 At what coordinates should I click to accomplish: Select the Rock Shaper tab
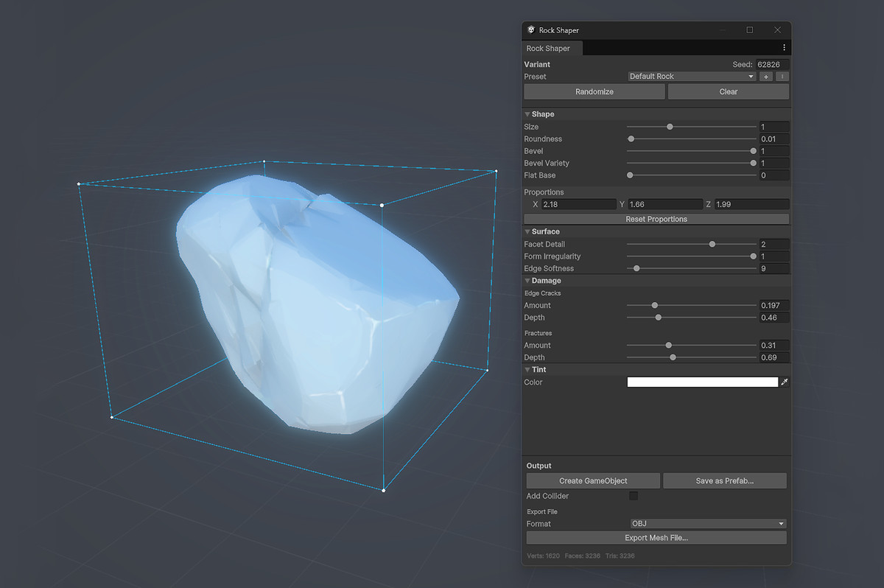552,49
